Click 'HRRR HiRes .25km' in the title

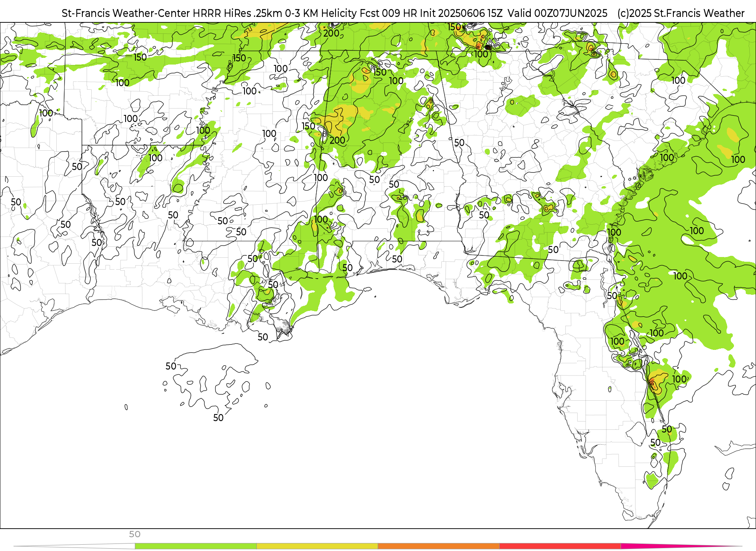[x=237, y=13]
